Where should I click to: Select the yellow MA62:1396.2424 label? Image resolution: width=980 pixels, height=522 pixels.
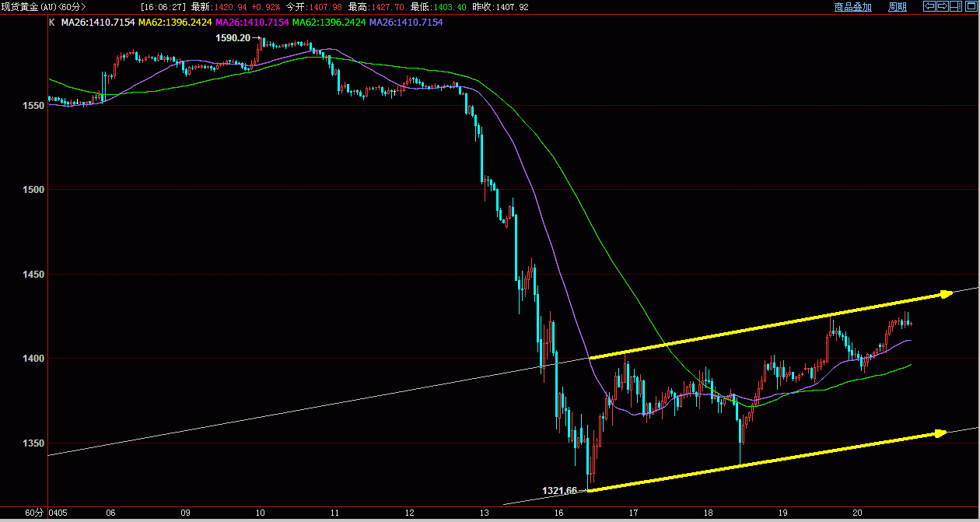coord(175,23)
